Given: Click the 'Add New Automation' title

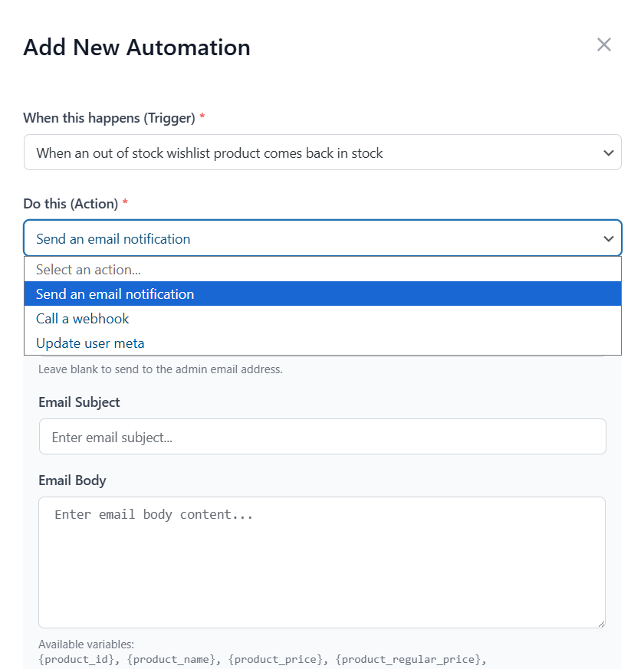Looking at the screenshot, I should point(136,48).
